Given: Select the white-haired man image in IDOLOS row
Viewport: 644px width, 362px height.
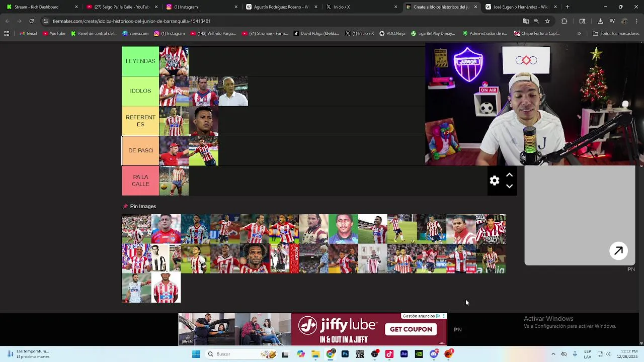Looking at the screenshot, I should [x=233, y=91].
